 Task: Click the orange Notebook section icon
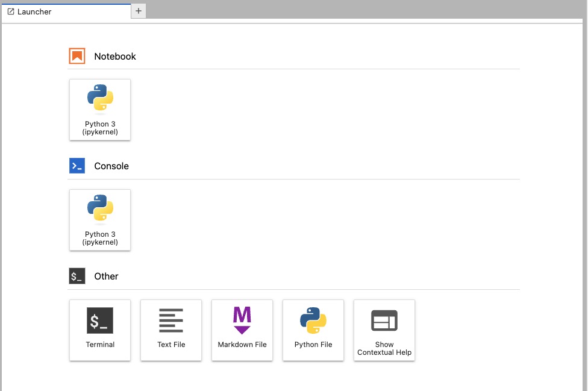point(77,56)
